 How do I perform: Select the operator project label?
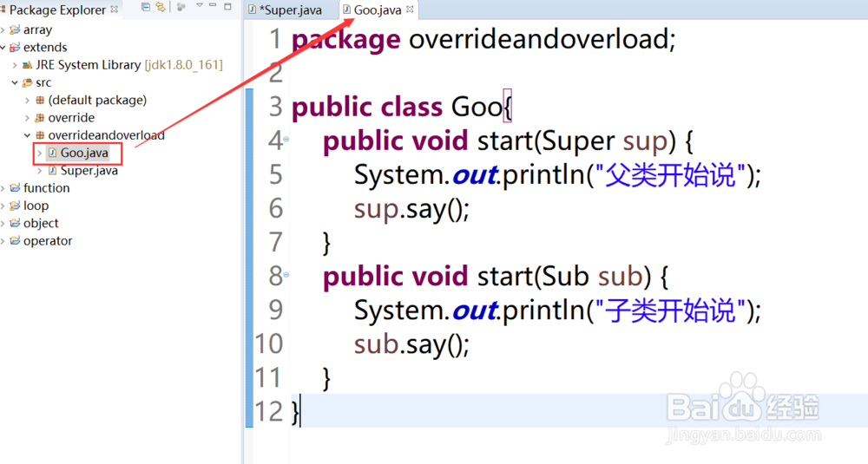pos(48,241)
